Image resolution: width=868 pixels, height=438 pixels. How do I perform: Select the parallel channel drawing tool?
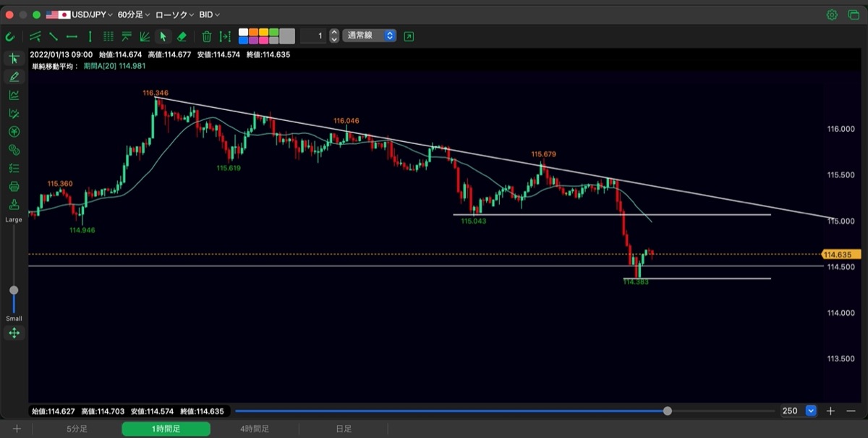35,36
